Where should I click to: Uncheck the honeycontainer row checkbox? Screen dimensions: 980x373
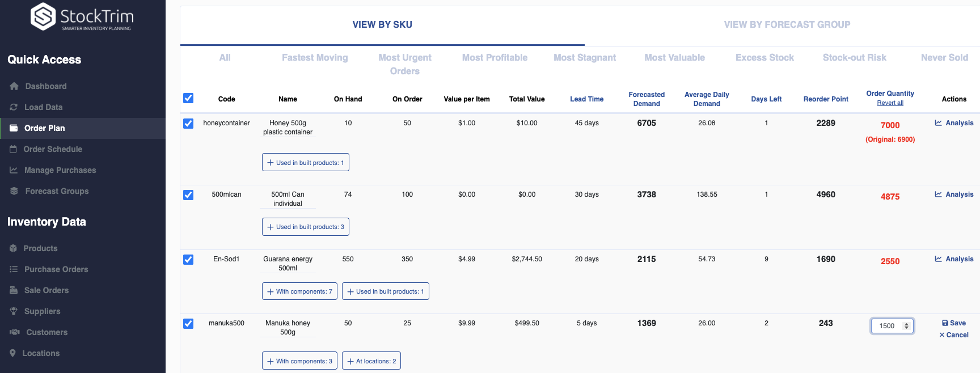point(188,124)
